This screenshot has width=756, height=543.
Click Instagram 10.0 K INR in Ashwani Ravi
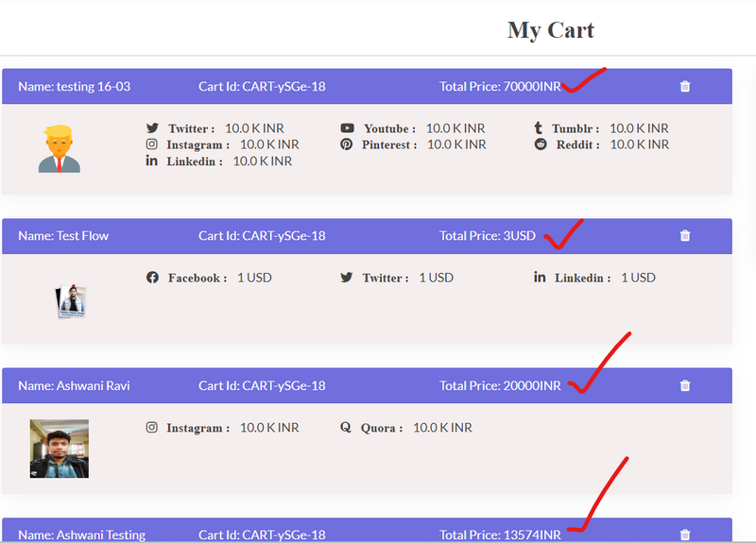(223, 428)
